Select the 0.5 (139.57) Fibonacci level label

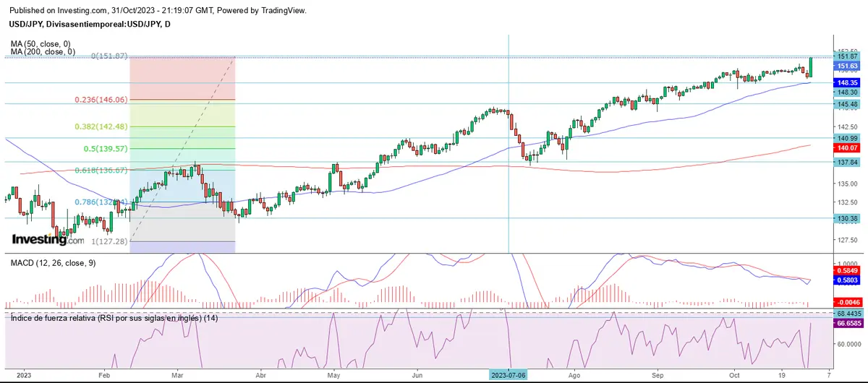point(105,149)
